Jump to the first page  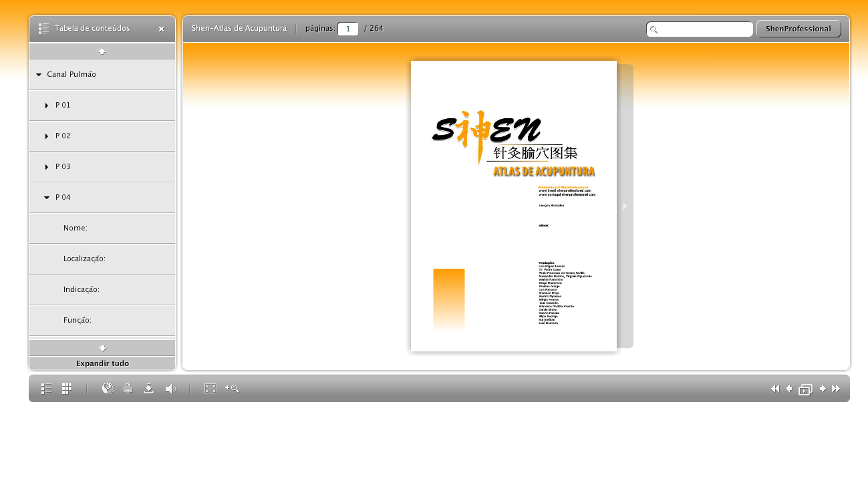click(x=775, y=388)
